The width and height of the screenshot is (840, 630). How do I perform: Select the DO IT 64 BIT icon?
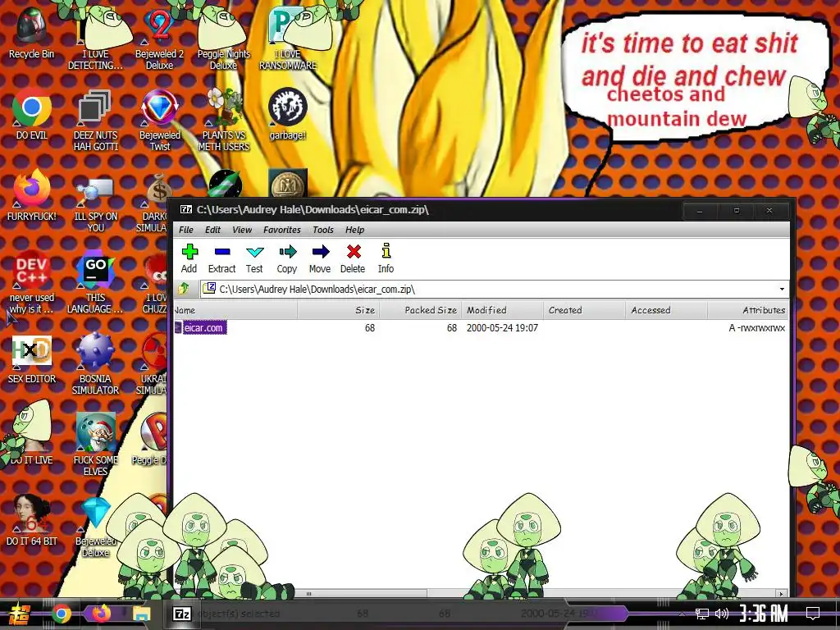click(x=31, y=521)
